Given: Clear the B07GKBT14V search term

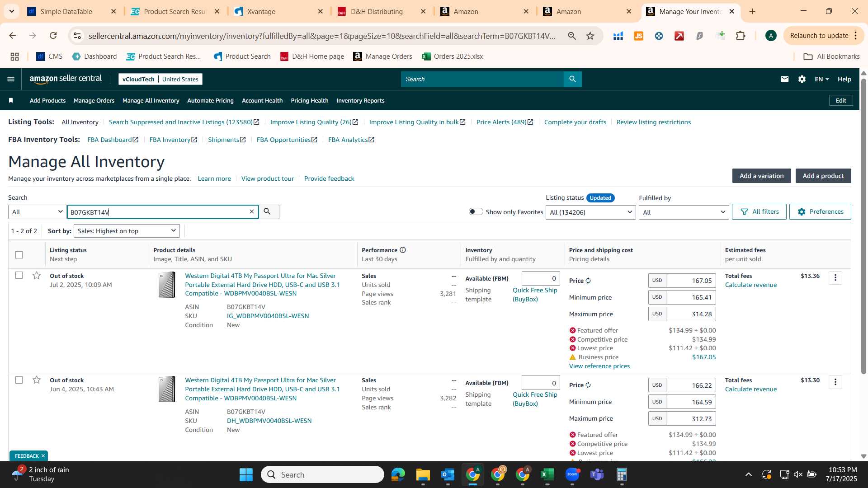Looking at the screenshot, I should pyautogui.click(x=252, y=211).
